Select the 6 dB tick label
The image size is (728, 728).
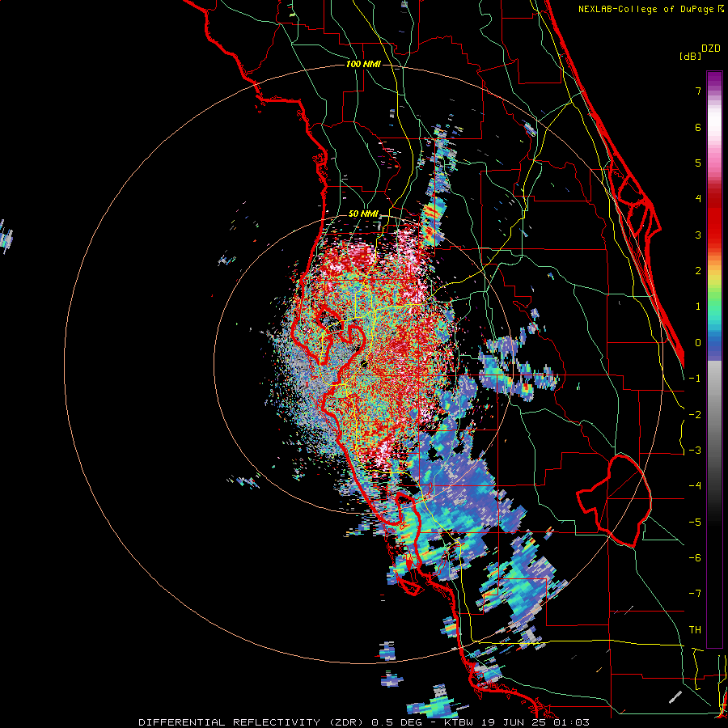[x=698, y=127]
